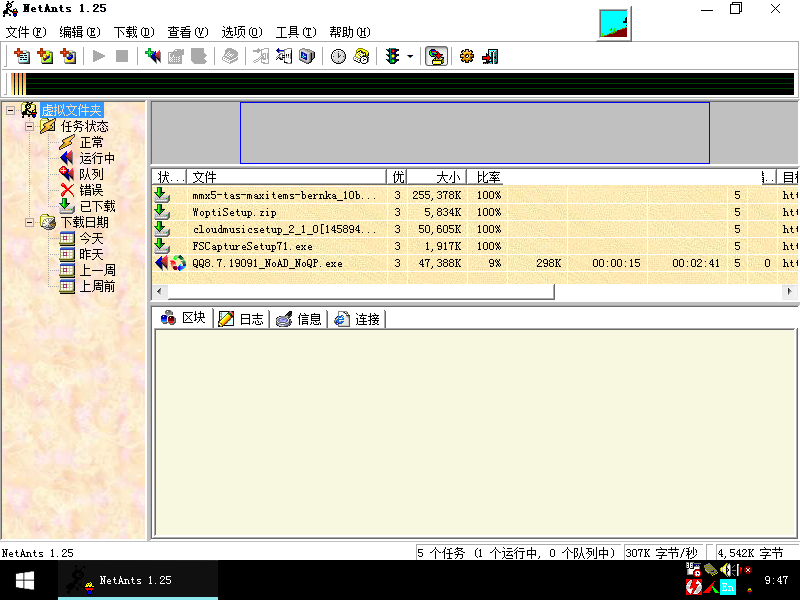The width and height of the screenshot is (800, 600).
Task: Click the file list horizontal scrollbar thumb
Action: (360, 291)
